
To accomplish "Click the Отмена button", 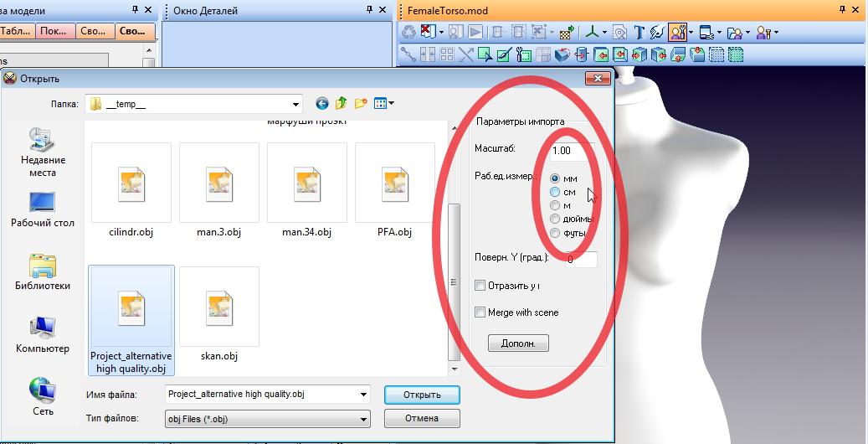I will tap(422, 419).
